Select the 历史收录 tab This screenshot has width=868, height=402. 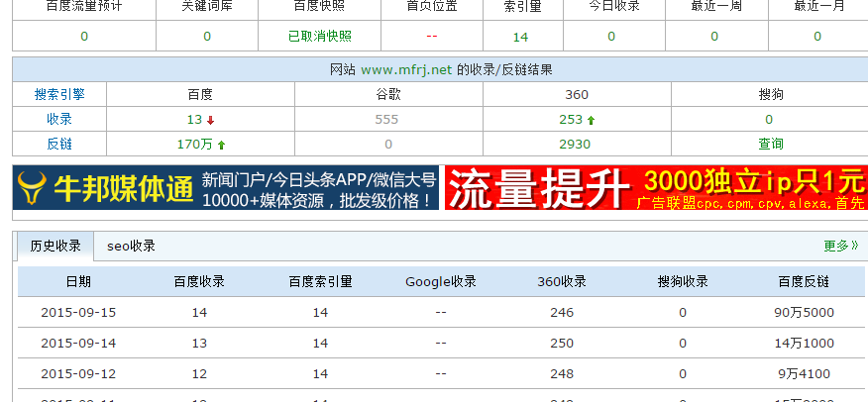tap(55, 246)
